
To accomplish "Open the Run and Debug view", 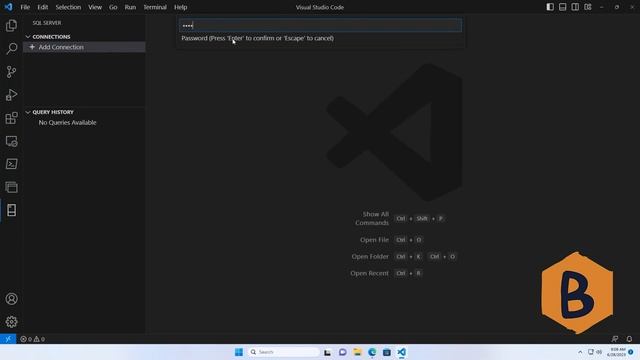I will [11, 95].
